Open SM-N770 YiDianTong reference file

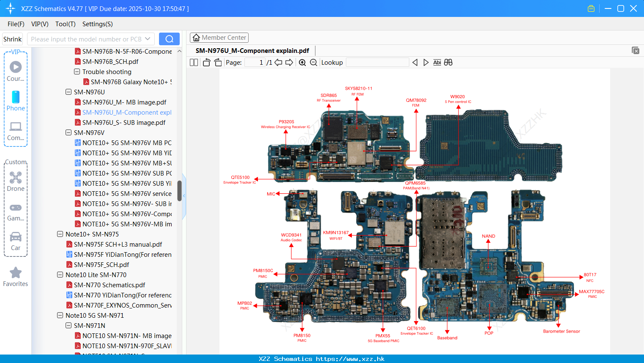123,295
